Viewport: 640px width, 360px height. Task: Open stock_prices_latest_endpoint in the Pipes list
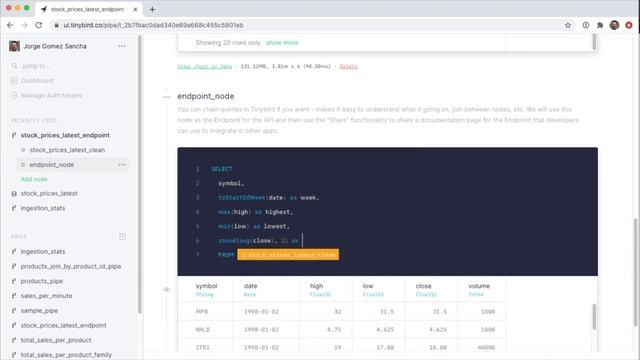pos(63,325)
